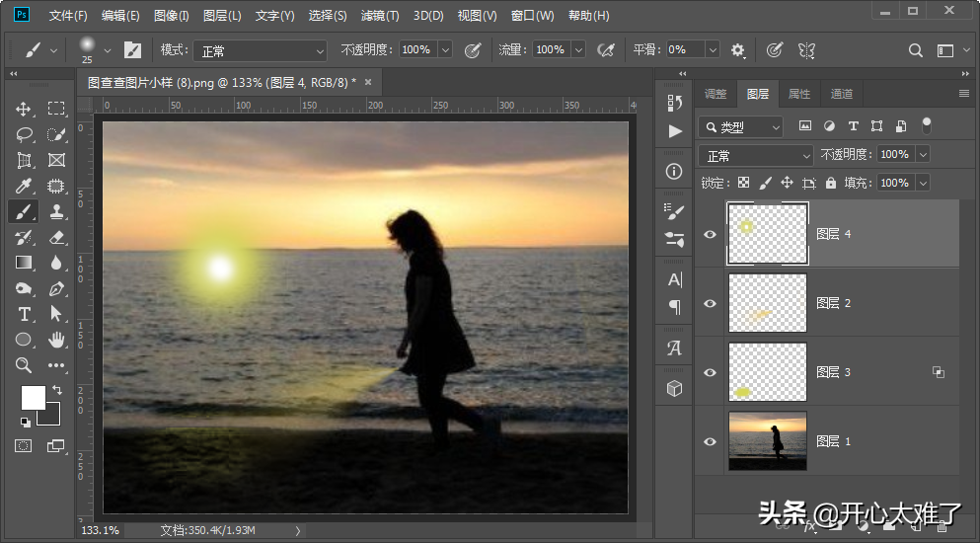Select the 图层 3 layer thumbnail
Image resolution: width=980 pixels, height=543 pixels.
tap(767, 372)
